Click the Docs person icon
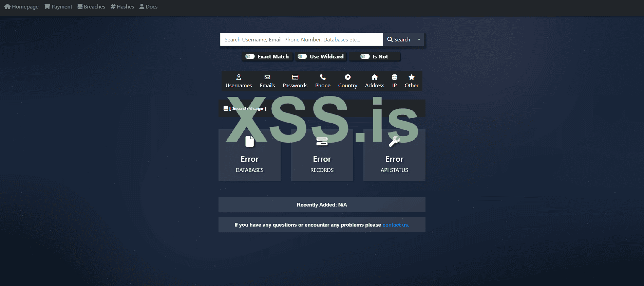The width and height of the screenshot is (644, 286). pos(142,6)
